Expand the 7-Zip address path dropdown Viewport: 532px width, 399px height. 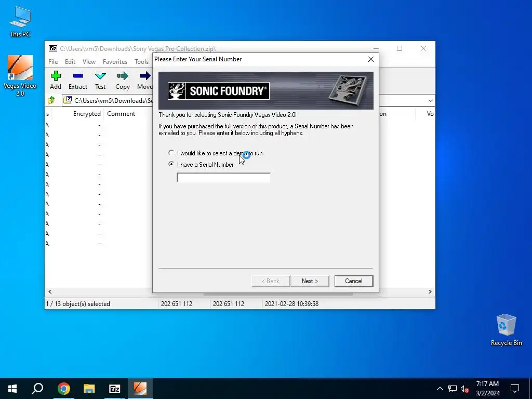tap(430, 101)
